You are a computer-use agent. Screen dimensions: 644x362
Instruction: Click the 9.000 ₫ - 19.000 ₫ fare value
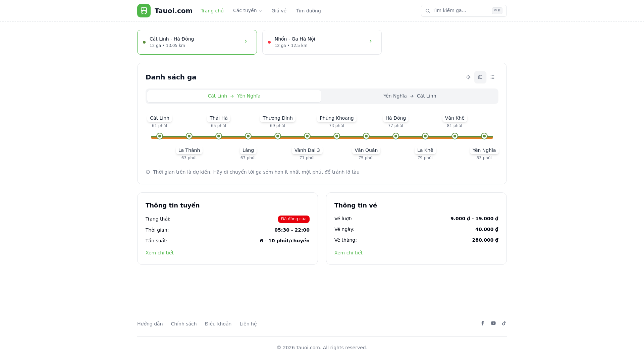(474, 219)
